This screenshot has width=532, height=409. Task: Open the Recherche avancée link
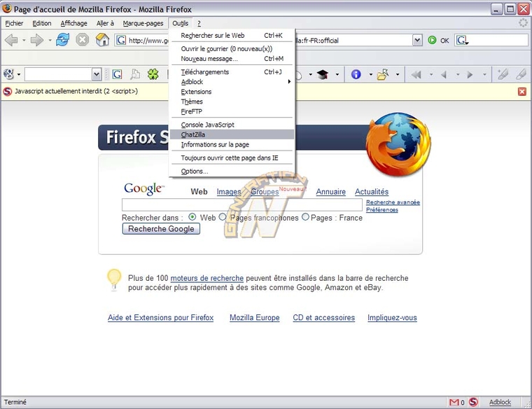tap(393, 202)
